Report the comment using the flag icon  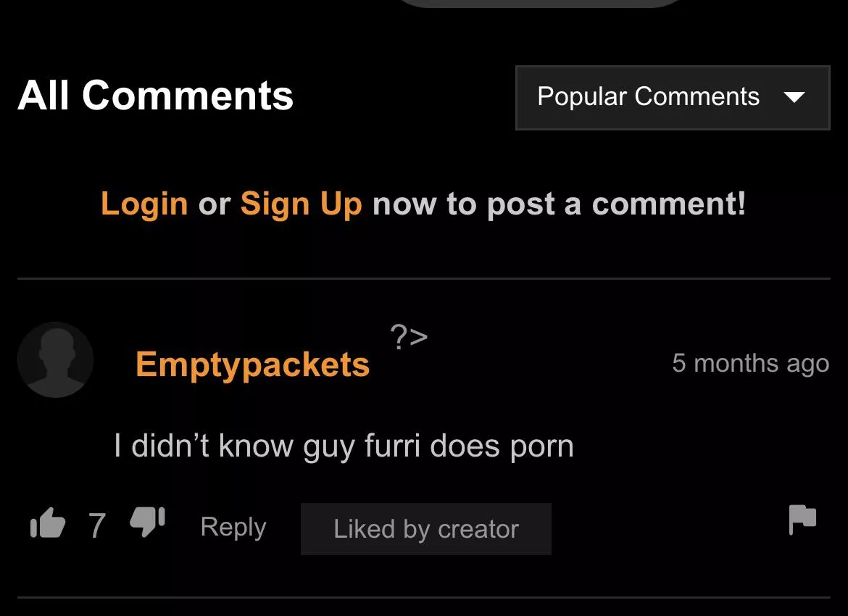802,519
